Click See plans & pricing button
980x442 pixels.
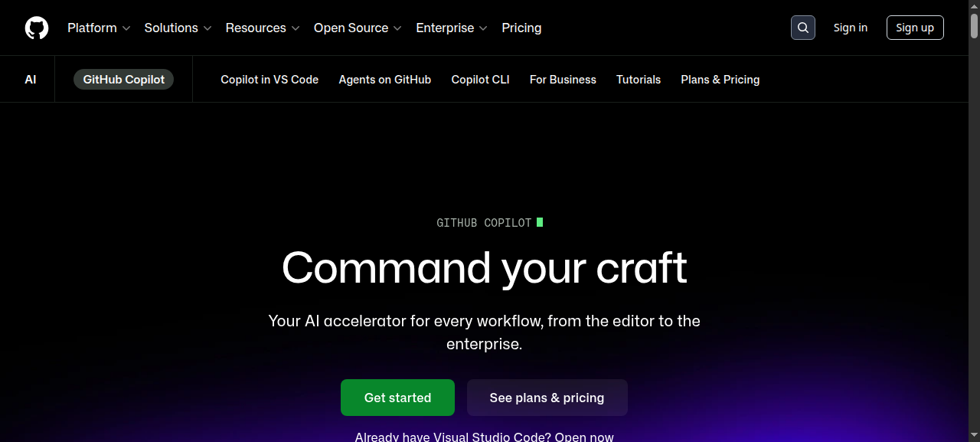[x=547, y=398]
